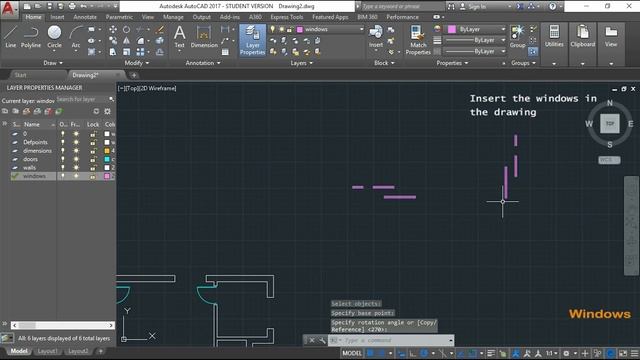Viewport: 640px width, 360px height.
Task: Click the layer manager settings gear icon
Action: [x=107, y=111]
